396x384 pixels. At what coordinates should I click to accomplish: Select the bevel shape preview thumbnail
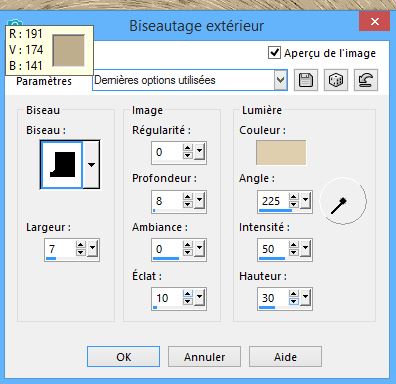[x=61, y=164]
